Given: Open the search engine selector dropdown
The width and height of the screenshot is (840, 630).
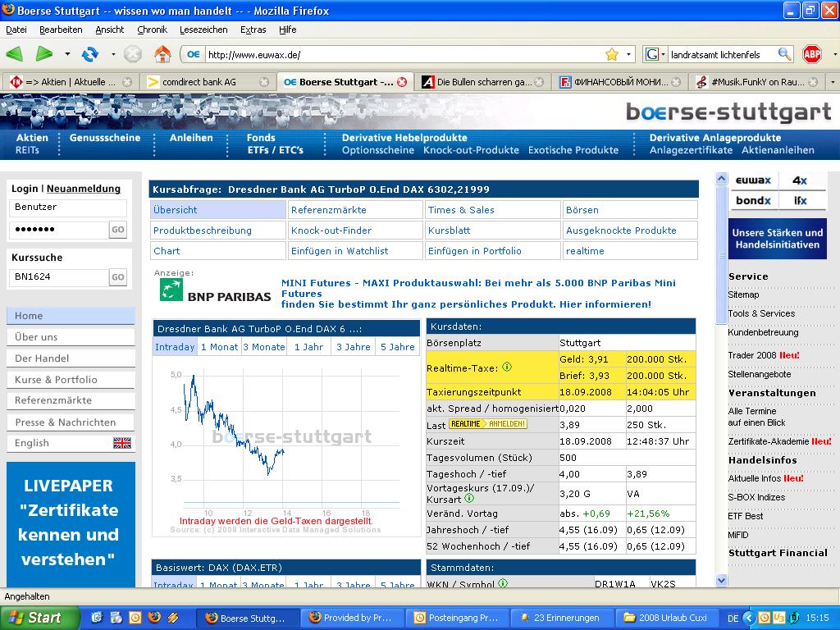Looking at the screenshot, I should (x=663, y=54).
